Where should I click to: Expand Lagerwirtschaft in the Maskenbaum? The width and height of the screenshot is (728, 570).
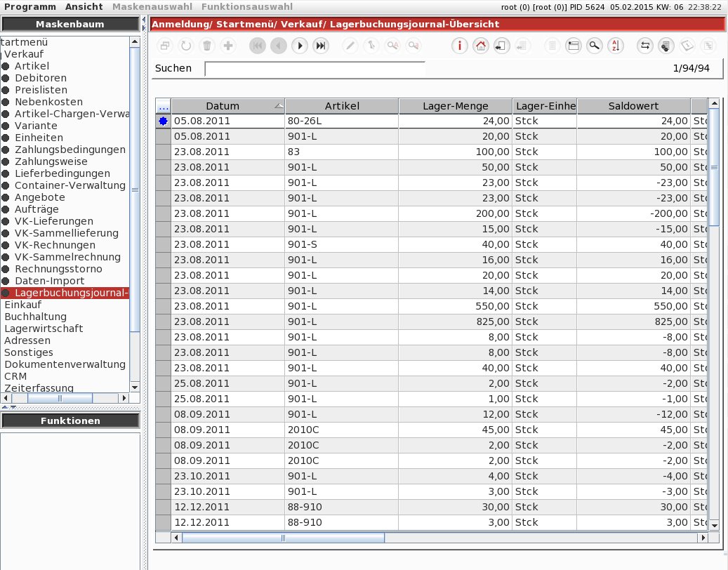click(x=44, y=328)
